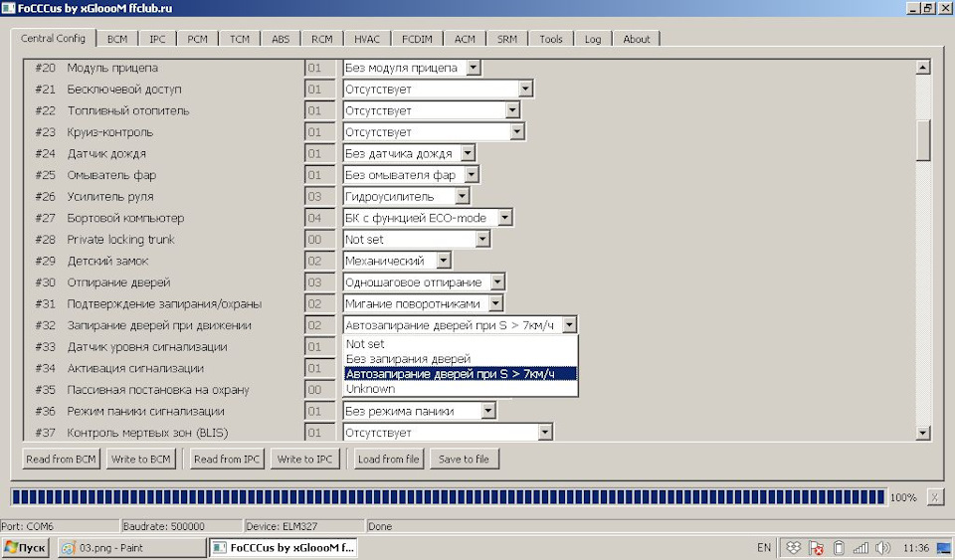Cancel progress with the X button
This screenshot has height=560, width=955.
pyautogui.click(x=935, y=497)
